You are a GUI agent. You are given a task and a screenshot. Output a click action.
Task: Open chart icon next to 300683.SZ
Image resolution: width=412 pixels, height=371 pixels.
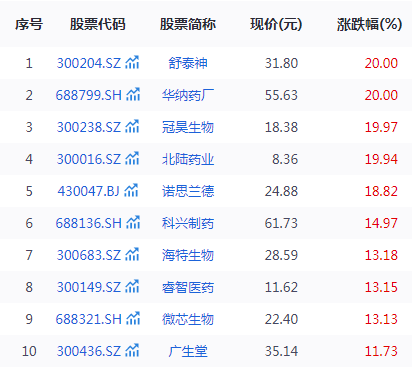tap(132, 254)
